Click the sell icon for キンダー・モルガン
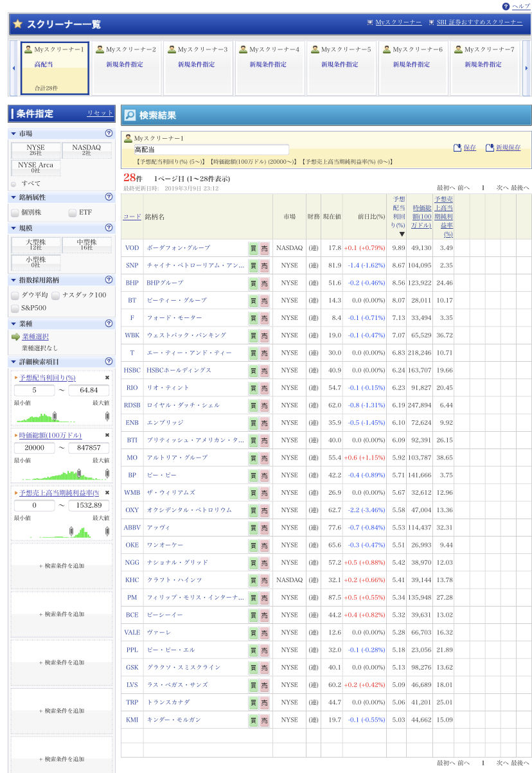The width and height of the screenshot is (532, 773). click(x=264, y=720)
